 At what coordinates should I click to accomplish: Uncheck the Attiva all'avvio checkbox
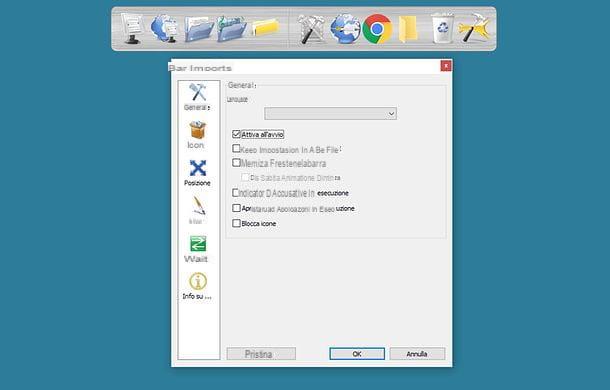click(236, 134)
